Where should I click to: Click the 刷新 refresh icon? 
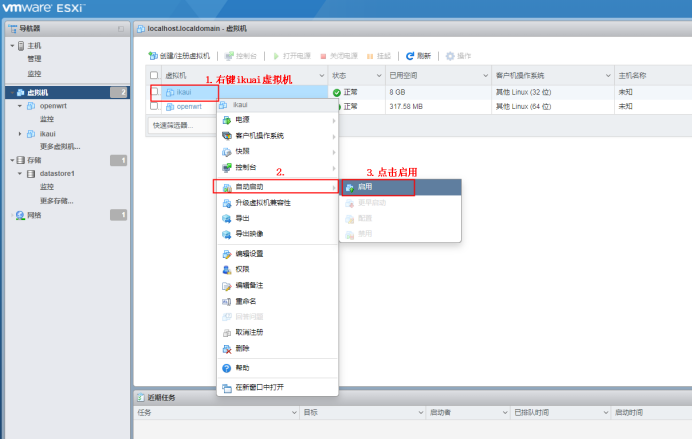point(410,56)
